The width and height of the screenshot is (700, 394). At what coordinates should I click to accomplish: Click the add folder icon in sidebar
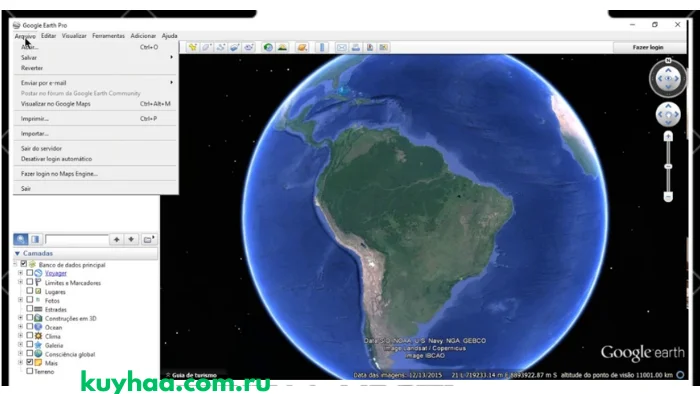coord(149,240)
